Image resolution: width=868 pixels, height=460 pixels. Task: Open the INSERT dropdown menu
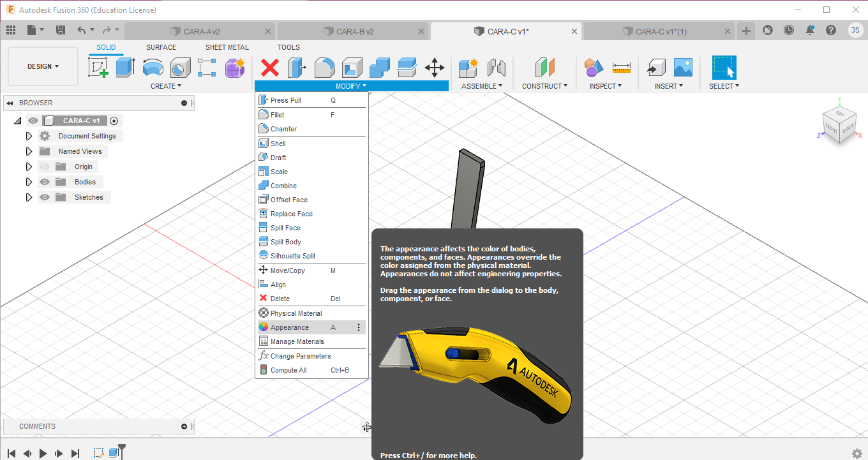coord(669,86)
